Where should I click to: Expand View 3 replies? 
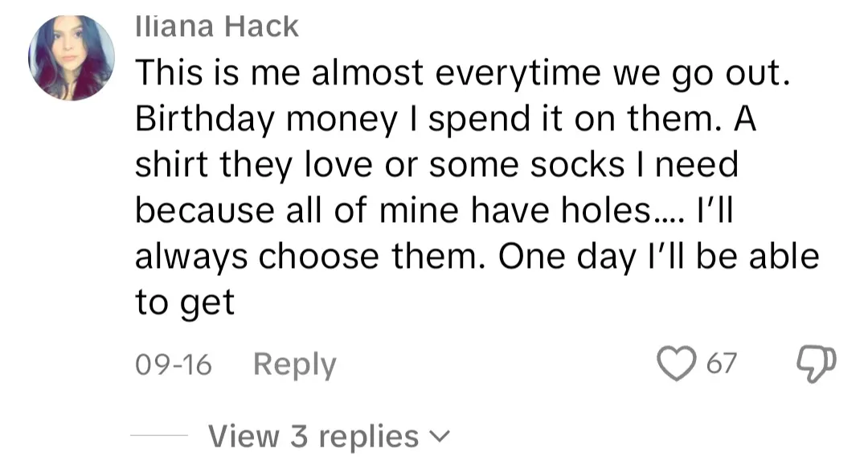pyautogui.click(x=313, y=437)
